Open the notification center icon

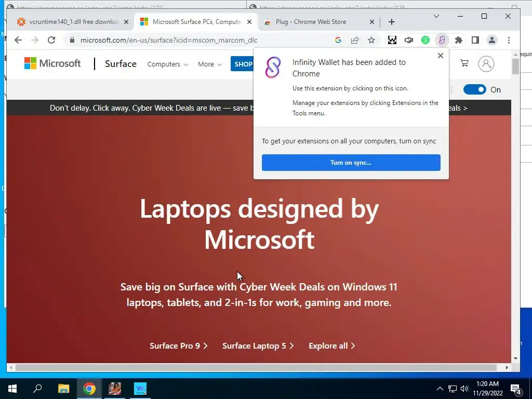[x=516, y=389]
